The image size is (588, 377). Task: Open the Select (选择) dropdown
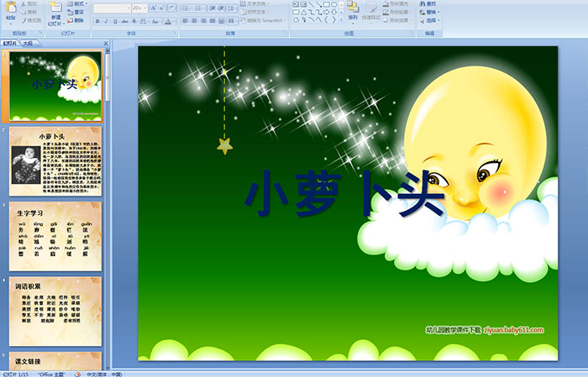[430, 20]
